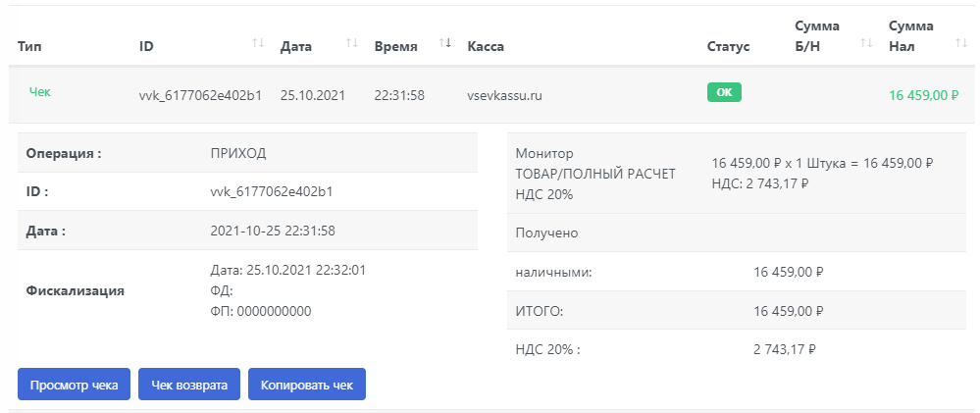Sort the table by Дата arrows icon

pyautogui.click(x=352, y=43)
